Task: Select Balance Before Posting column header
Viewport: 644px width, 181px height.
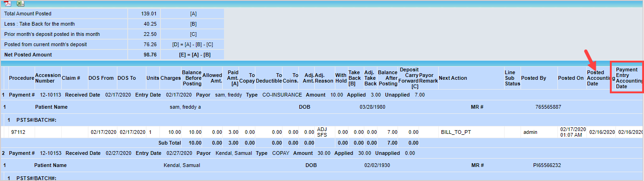Action: pos(192,78)
